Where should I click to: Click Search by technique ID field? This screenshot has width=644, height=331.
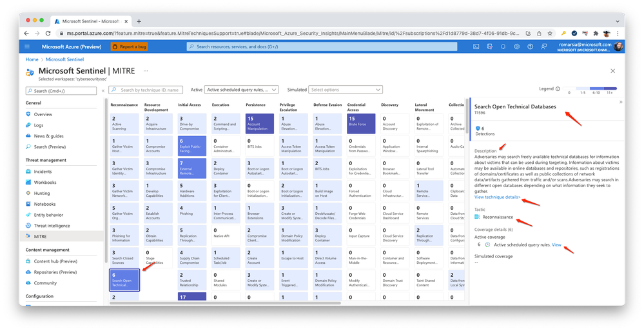coord(146,90)
